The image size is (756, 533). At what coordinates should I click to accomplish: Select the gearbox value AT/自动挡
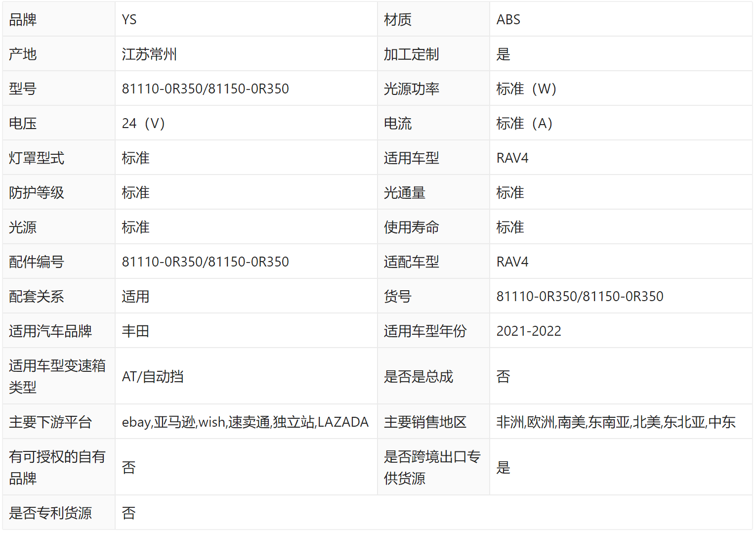153,377
